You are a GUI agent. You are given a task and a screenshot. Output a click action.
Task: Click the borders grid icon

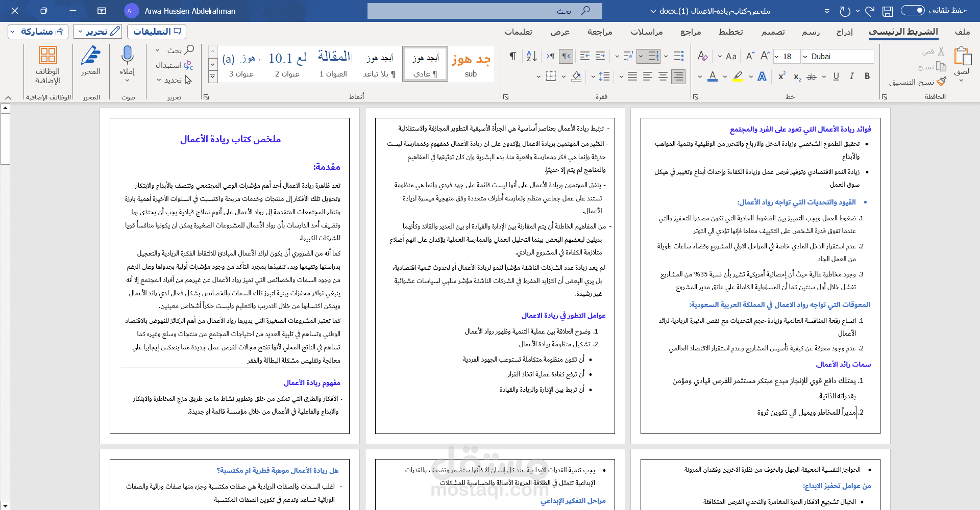pyautogui.click(x=551, y=76)
